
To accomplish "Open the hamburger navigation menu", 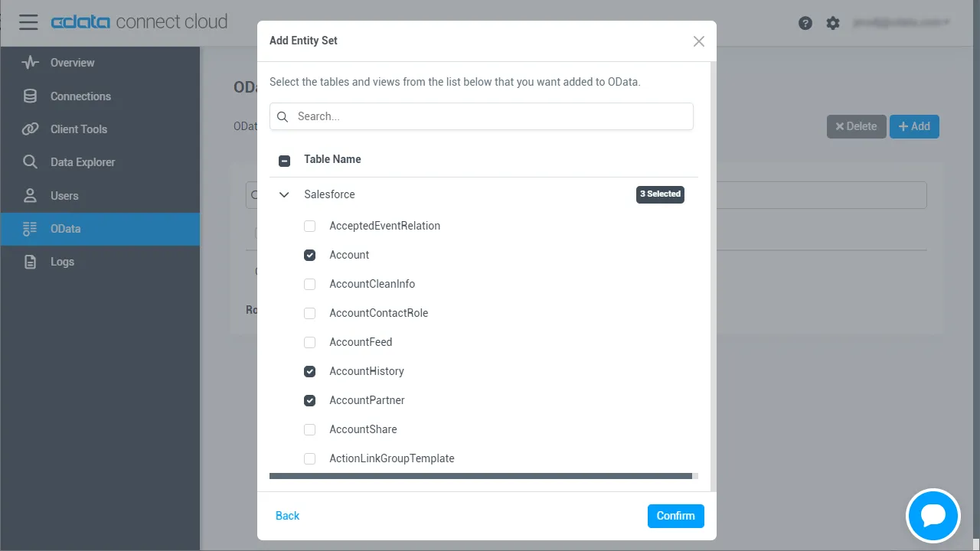I will click(x=28, y=22).
